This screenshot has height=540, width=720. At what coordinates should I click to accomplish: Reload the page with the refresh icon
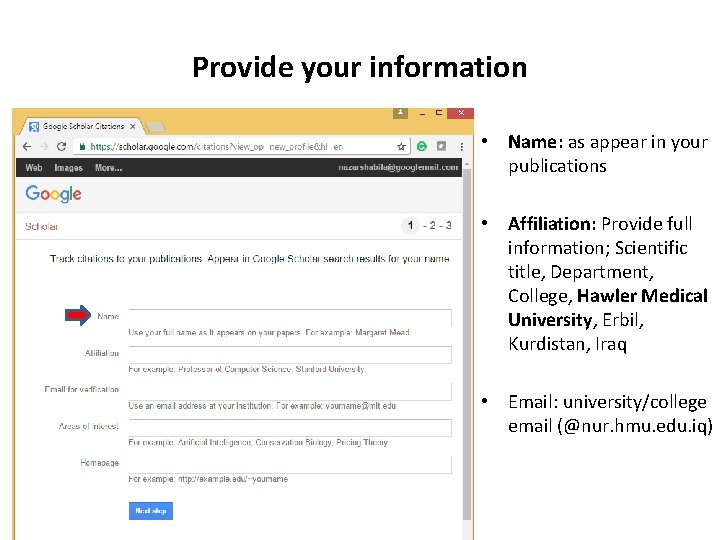coord(62,146)
